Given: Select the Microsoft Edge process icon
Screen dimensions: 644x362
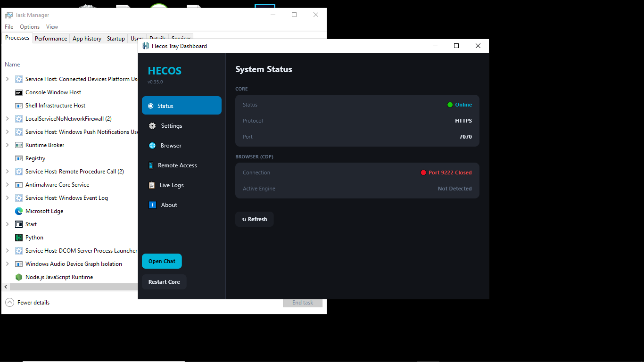Looking at the screenshot, I should [x=19, y=211].
